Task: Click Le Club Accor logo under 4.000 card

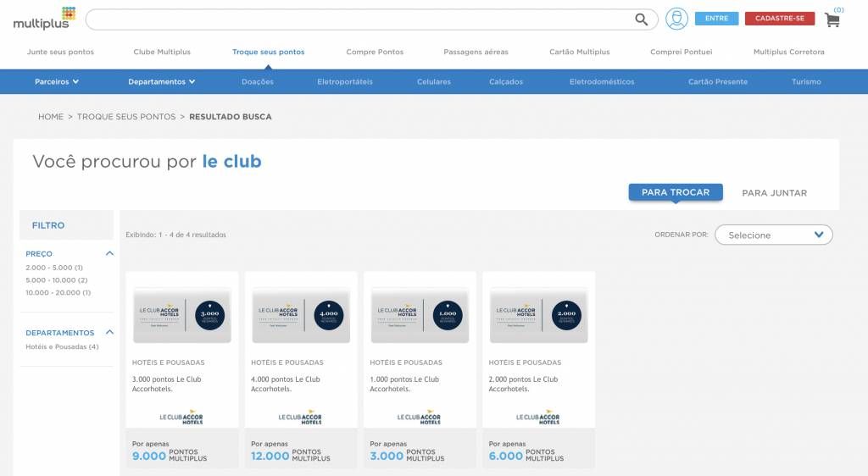Action: 300,418
